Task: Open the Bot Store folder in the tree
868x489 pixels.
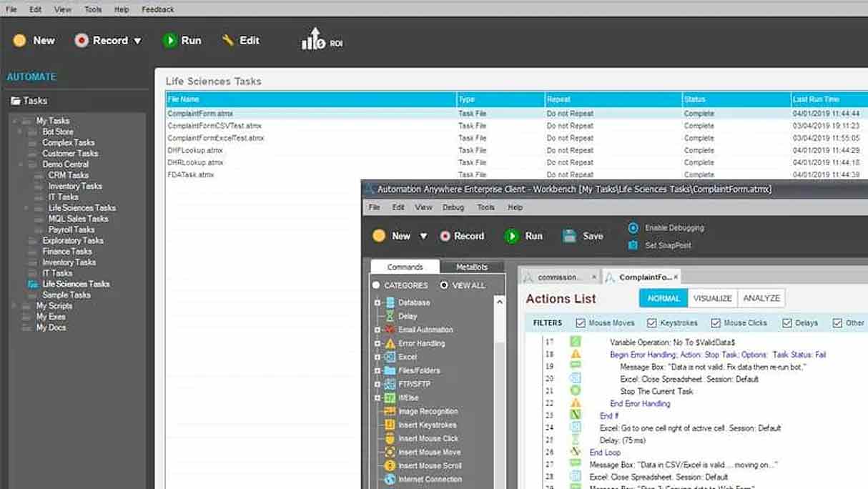Action: click(x=58, y=132)
